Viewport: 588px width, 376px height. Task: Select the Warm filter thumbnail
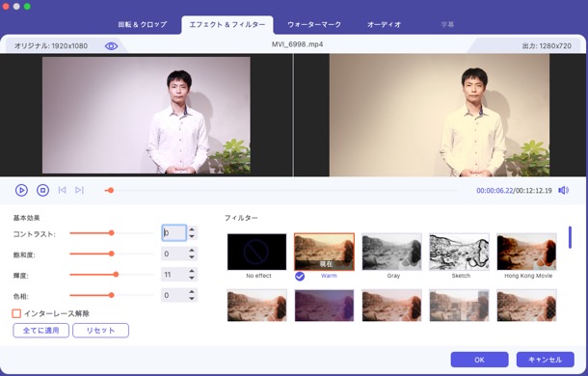tap(325, 252)
